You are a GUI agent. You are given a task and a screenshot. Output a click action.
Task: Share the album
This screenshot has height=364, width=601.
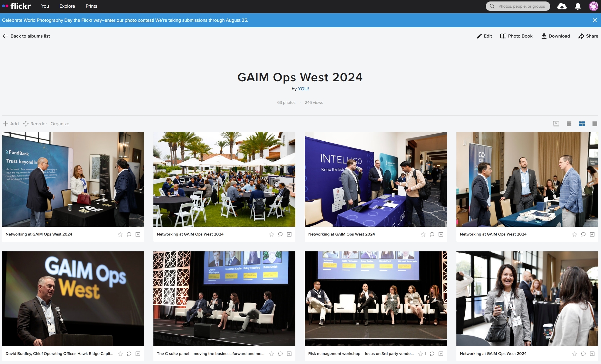(588, 36)
